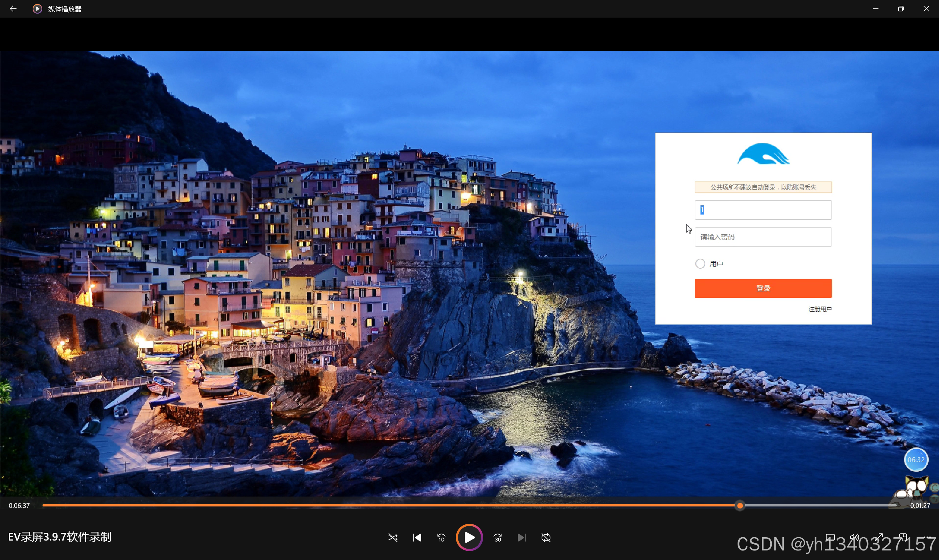Viewport: 939px width, 560px height.
Task: Click the seek bar position handle
Action: tap(740, 506)
